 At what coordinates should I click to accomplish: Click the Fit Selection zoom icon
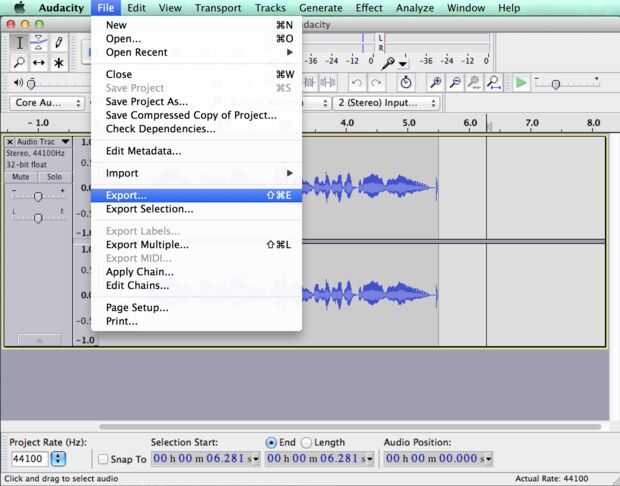474,83
